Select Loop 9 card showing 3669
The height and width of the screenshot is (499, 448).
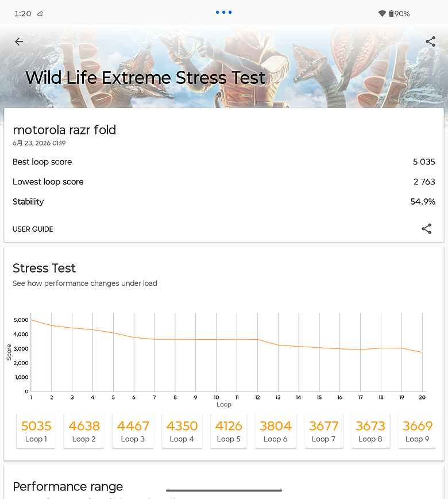[417, 431]
